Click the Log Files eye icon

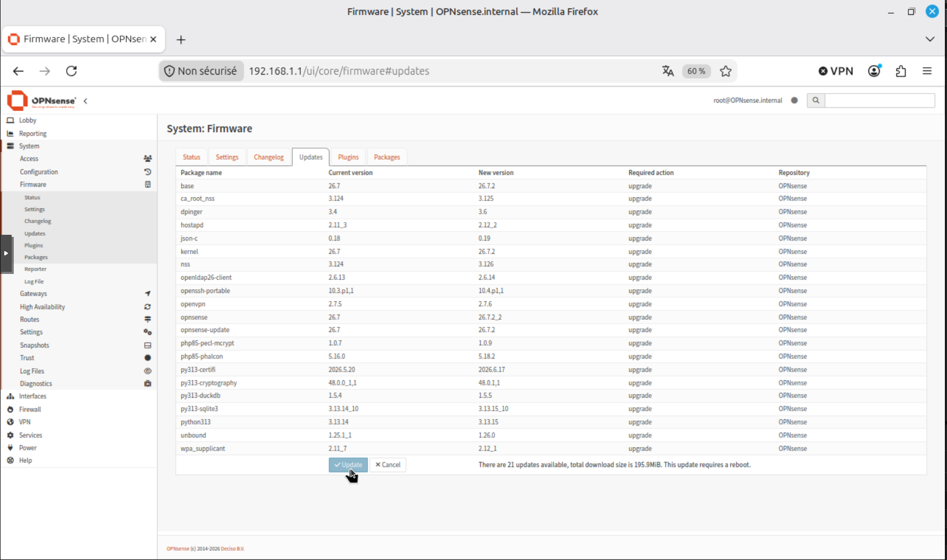pos(148,371)
